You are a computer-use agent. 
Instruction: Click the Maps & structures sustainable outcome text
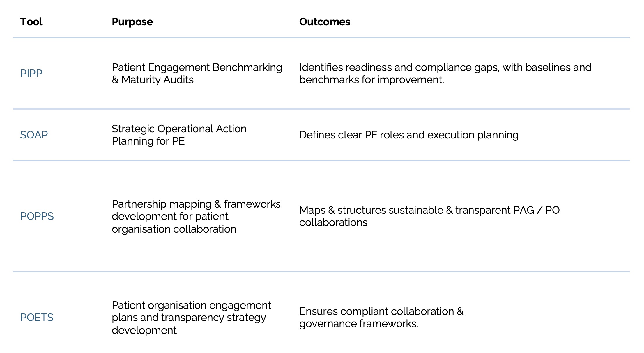click(x=429, y=216)
